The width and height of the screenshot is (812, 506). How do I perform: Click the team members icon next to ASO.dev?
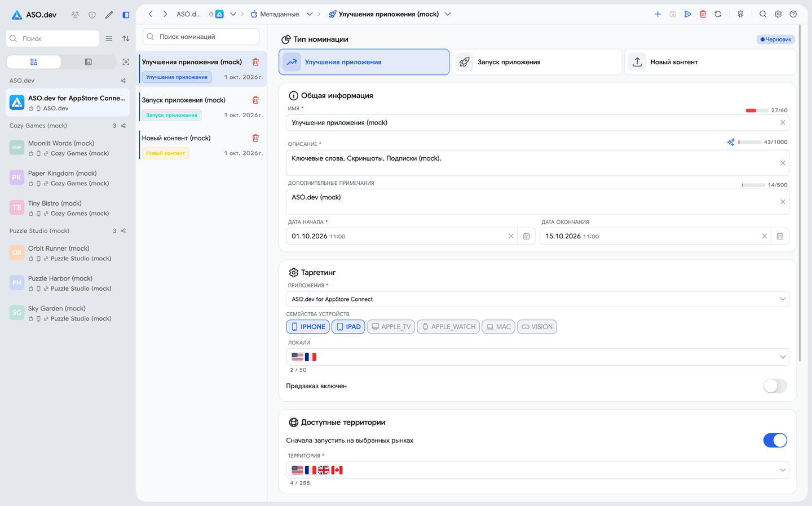coord(75,15)
